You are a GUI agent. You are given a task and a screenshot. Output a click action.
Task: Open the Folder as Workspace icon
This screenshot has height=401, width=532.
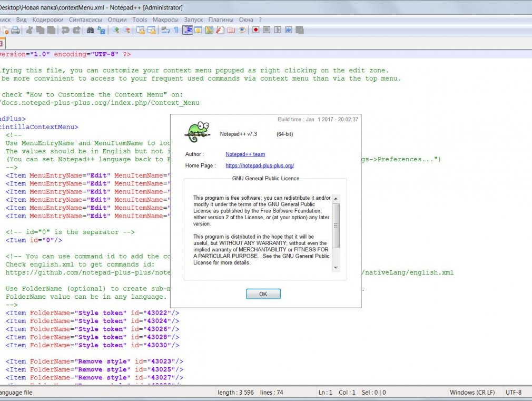pyautogui.click(x=231, y=30)
